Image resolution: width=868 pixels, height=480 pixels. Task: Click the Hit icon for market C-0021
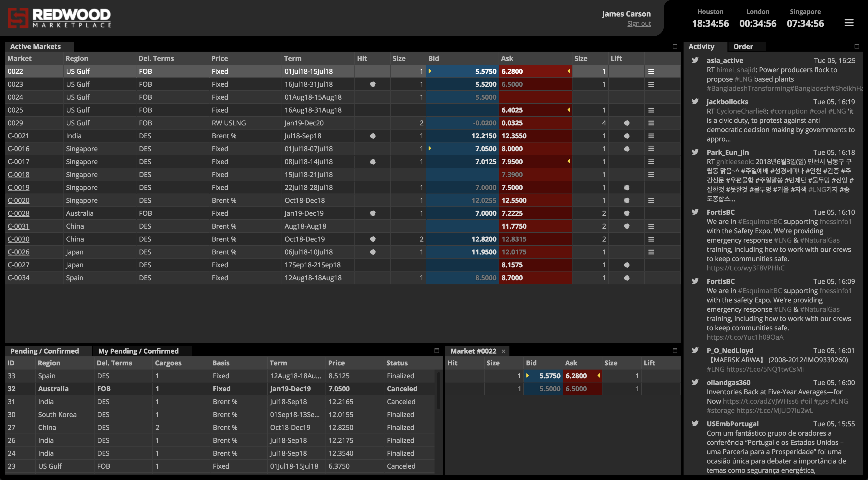click(x=372, y=136)
